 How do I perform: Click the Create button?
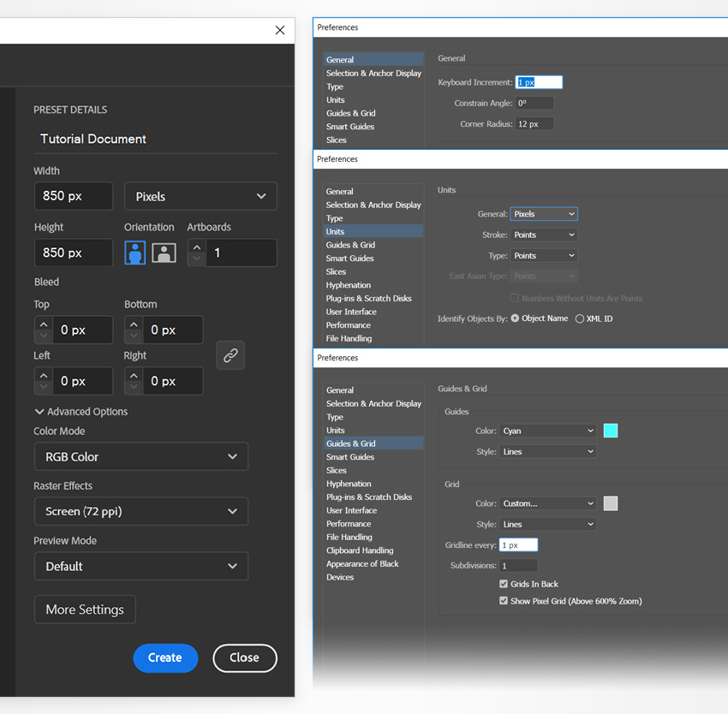tap(165, 657)
